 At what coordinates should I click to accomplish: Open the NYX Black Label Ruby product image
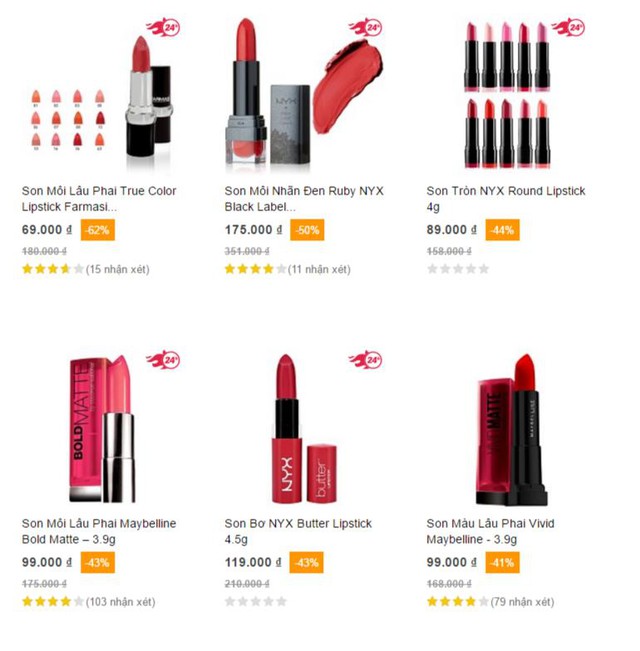[304, 93]
